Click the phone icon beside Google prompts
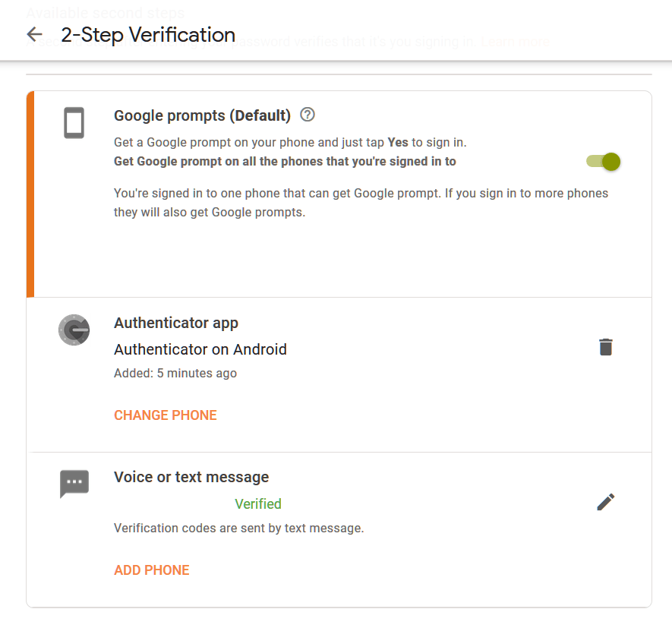This screenshot has width=672, height=628. 74,123
